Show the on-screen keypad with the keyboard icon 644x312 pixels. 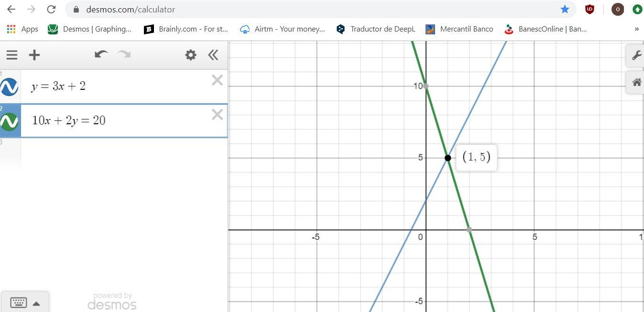click(x=19, y=302)
